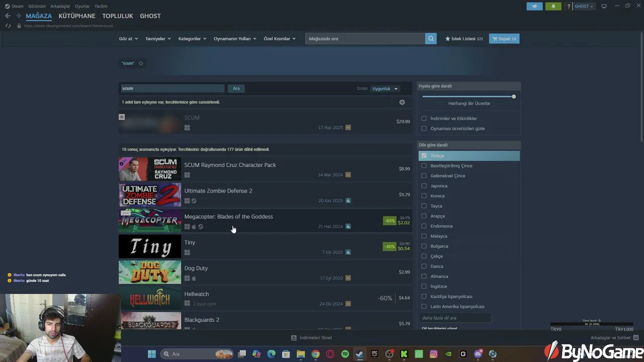Expand the Tavsiyeler dropdown

pos(158,39)
